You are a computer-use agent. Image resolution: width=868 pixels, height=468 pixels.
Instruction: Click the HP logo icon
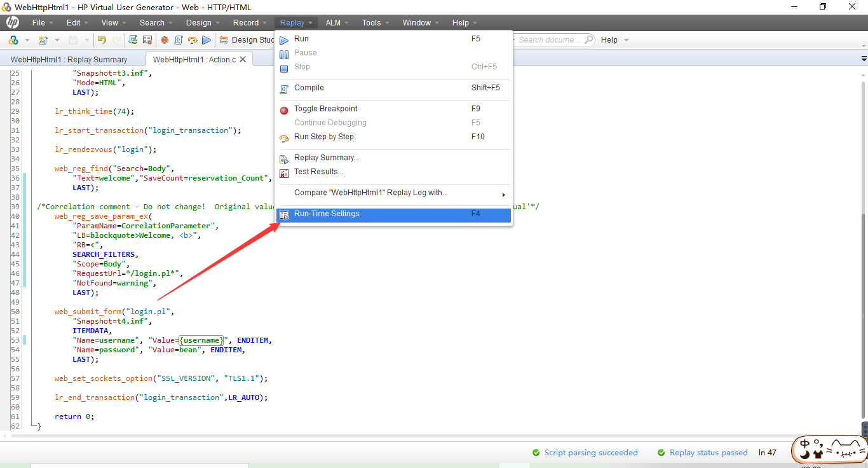pos(13,23)
